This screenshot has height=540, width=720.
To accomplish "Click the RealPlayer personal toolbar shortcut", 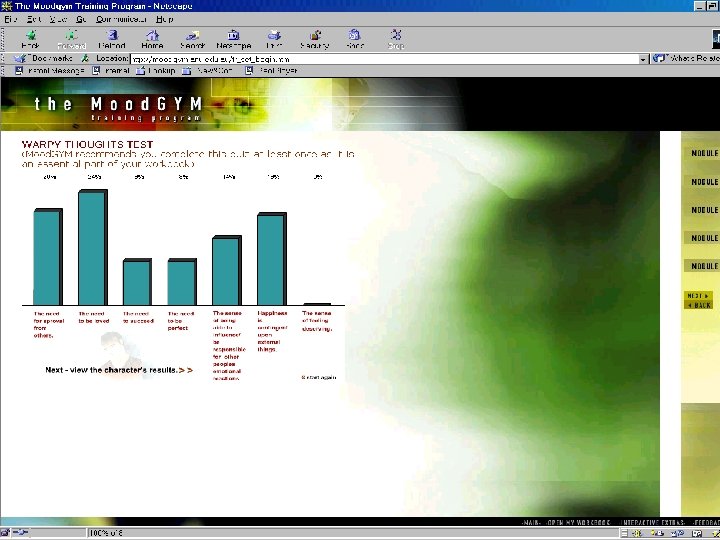I will click(271, 71).
